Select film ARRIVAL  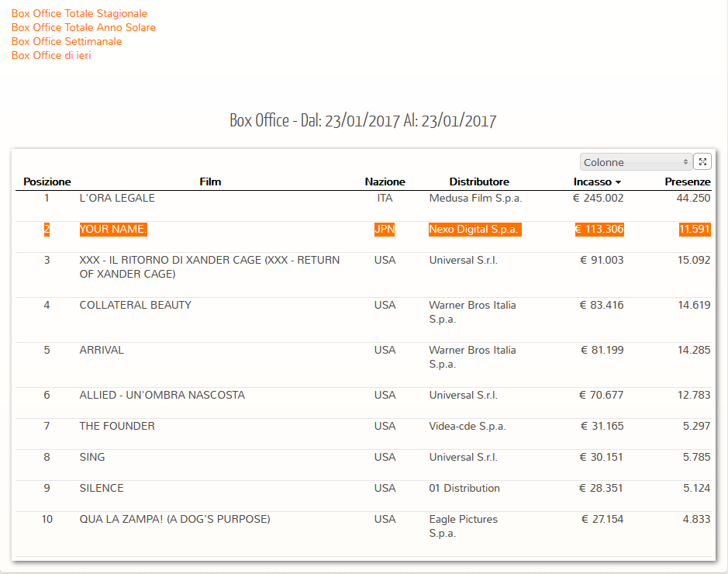[102, 350]
